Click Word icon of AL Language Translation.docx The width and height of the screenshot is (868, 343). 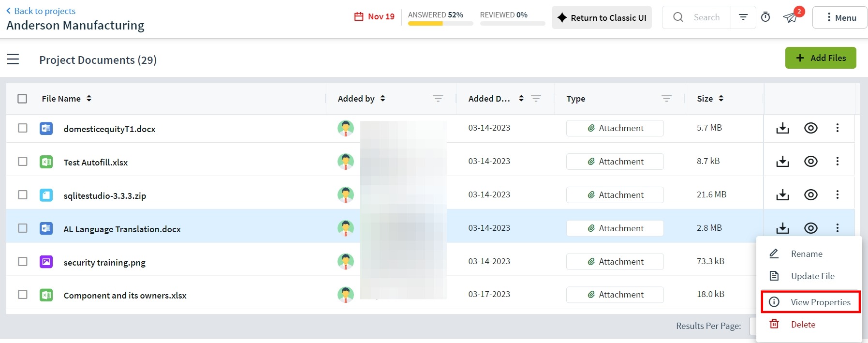point(46,228)
